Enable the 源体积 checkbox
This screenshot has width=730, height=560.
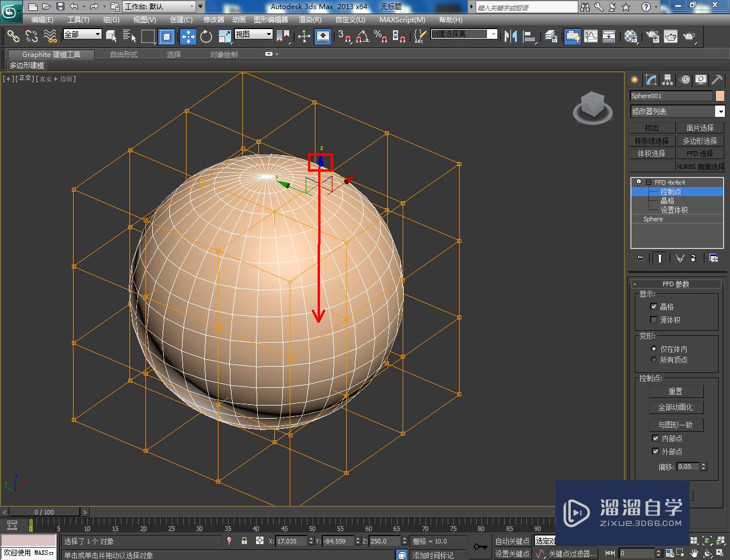(654, 320)
